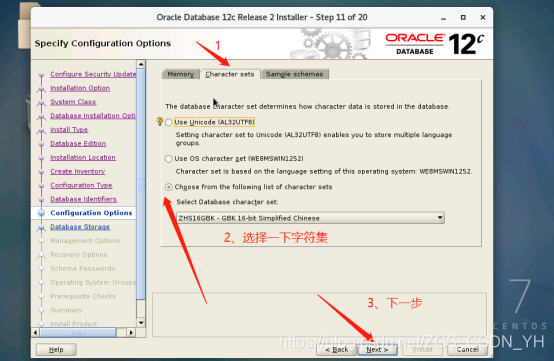The image size is (554, 361).
Task: Close the Oracle installer window
Action: tap(483, 17)
